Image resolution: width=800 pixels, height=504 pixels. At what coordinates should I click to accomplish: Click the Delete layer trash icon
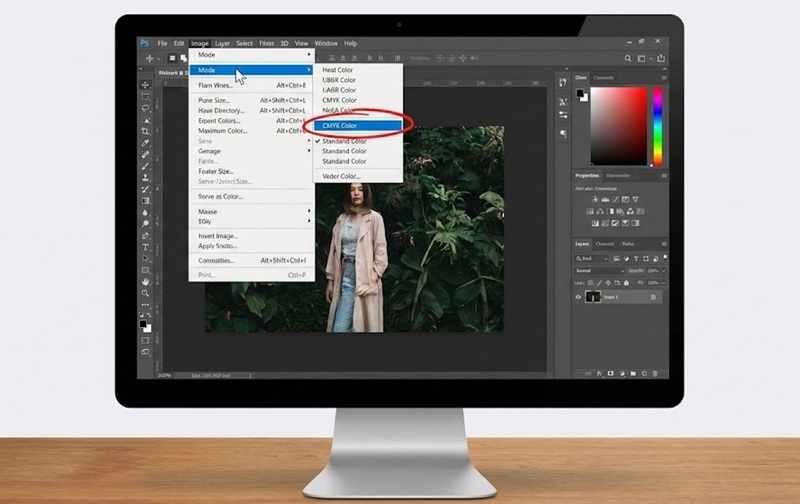(x=655, y=374)
